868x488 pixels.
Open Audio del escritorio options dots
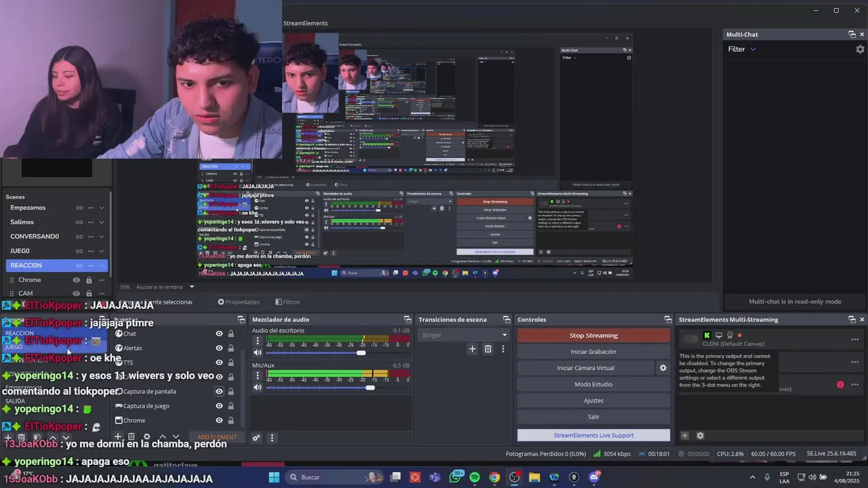tap(257, 341)
